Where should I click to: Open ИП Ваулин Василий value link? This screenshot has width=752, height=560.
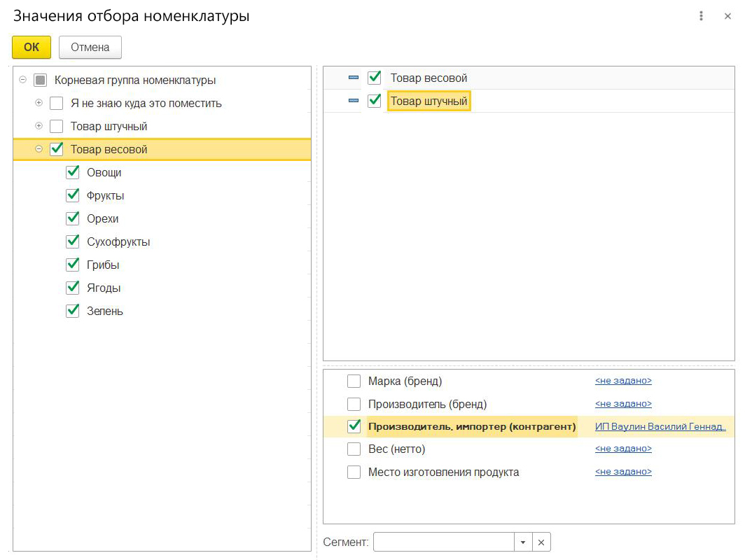point(660,426)
